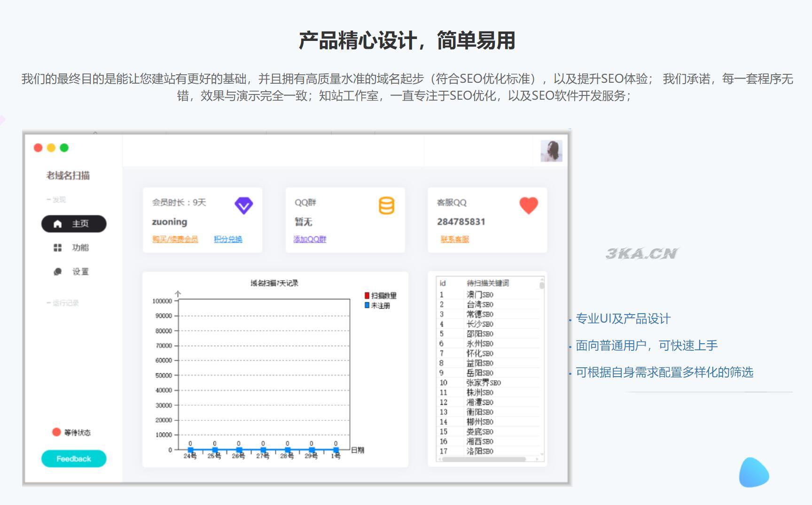
Task: Select the row 娄底SEO
Action: pyautogui.click(x=489, y=432)
